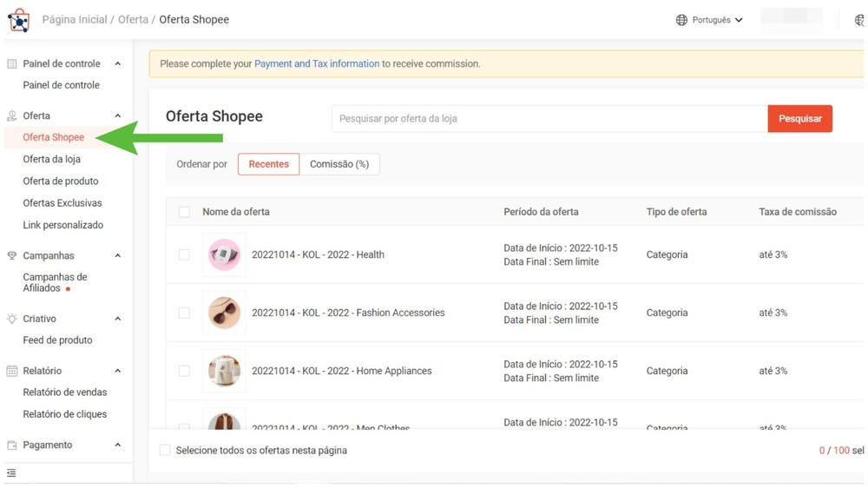868x488 pixels.
Task: Click the Período da oferta column header
Action: [x=541, y=212]
